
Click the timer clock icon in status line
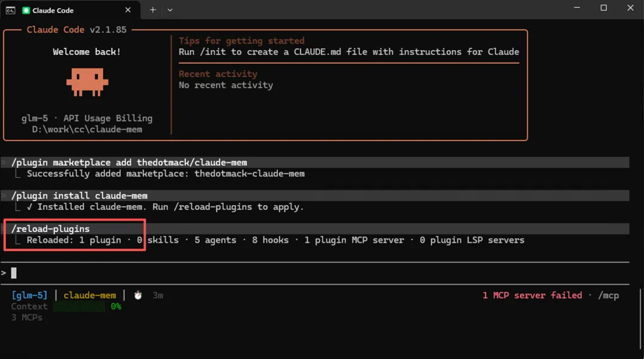coord(138,295)
